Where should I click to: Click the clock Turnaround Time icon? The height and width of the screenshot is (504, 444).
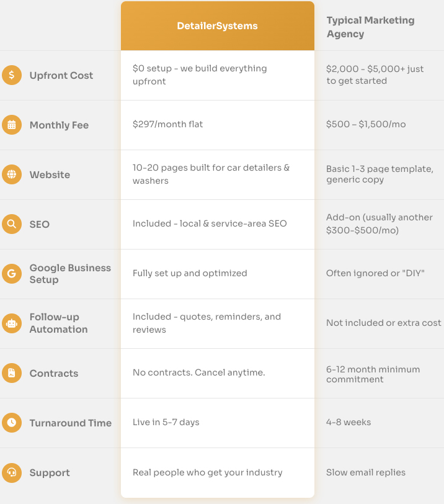point(12,423)
